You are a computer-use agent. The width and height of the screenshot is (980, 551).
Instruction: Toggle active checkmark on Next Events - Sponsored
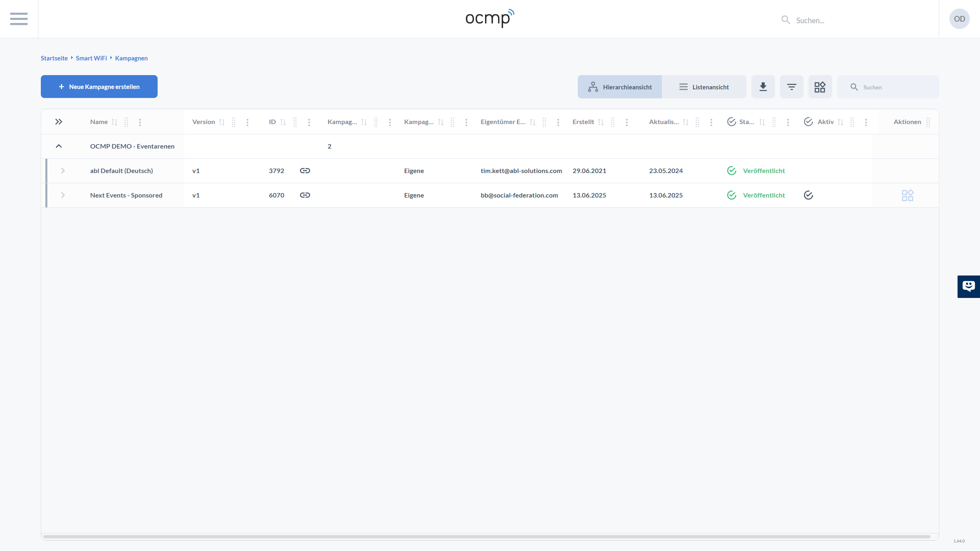[808, 195]
